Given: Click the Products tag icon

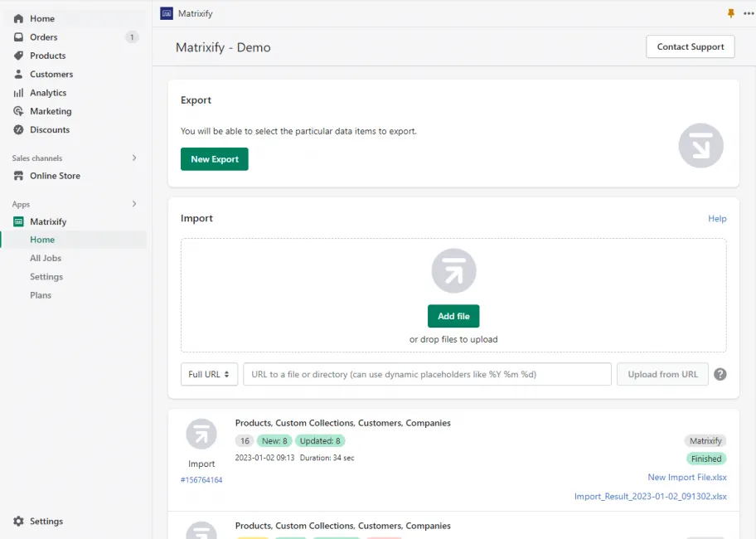Looking at the screenshot, I should [x=18, y=56].
